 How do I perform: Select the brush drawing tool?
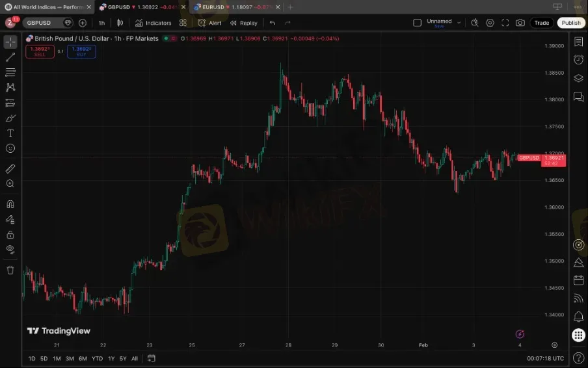10,118
